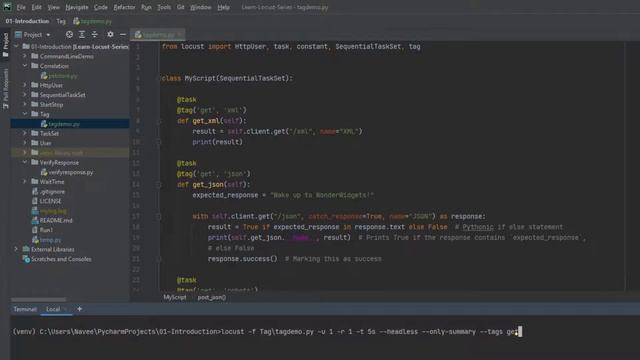Click tagdemo.py in the navigation bar
The width and height of the screenshot is (640, 360).
[x=92, y=21]
